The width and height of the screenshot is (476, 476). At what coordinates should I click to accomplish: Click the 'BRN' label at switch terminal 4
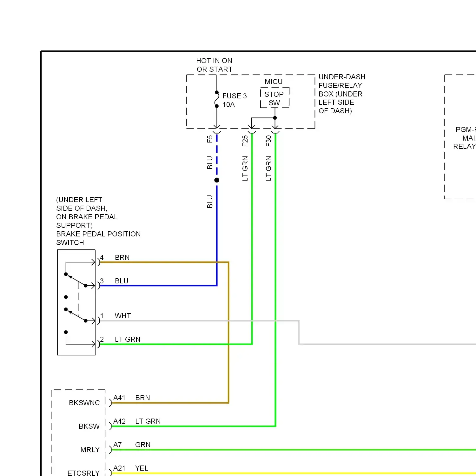(x=122, y=257)
